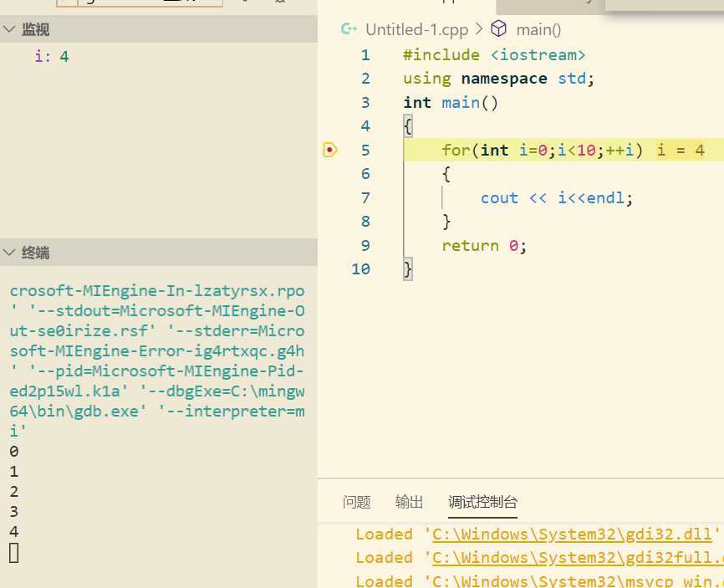Click 'int main()' code line
Image resolution: width=724 pixels, height=588 pixels.
coord(451,103)
